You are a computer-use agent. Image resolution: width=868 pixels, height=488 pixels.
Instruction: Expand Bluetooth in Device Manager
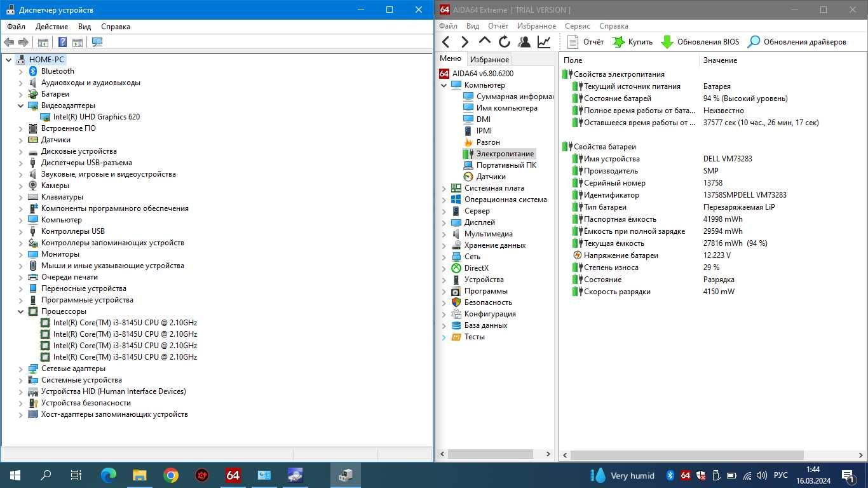pos(20,71)
